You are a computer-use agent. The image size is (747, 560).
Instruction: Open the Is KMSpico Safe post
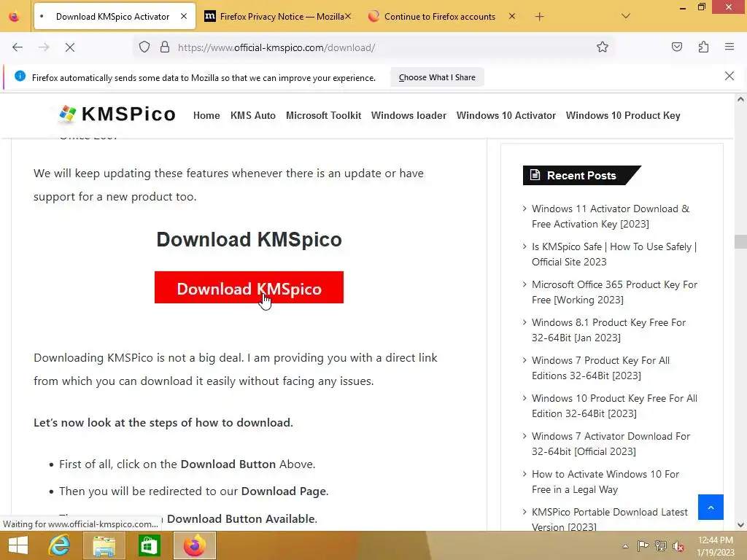click(614, 254)
